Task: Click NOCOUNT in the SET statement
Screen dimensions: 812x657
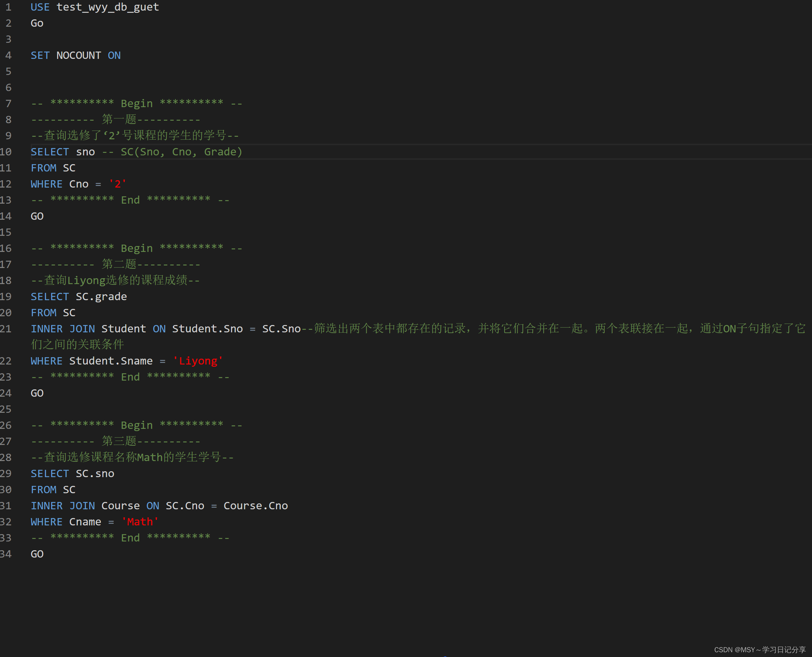Action: (x=78, y=56)
